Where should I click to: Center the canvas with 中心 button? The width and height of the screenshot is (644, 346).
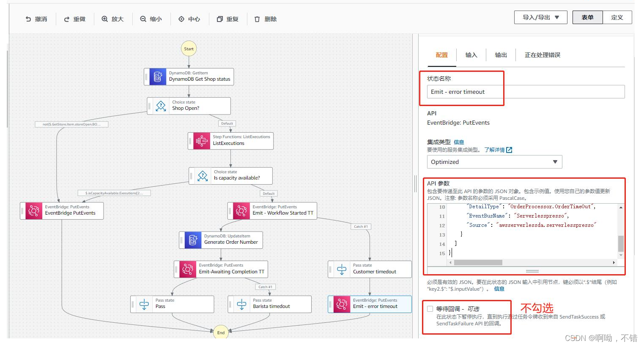(x=189, y=19)
